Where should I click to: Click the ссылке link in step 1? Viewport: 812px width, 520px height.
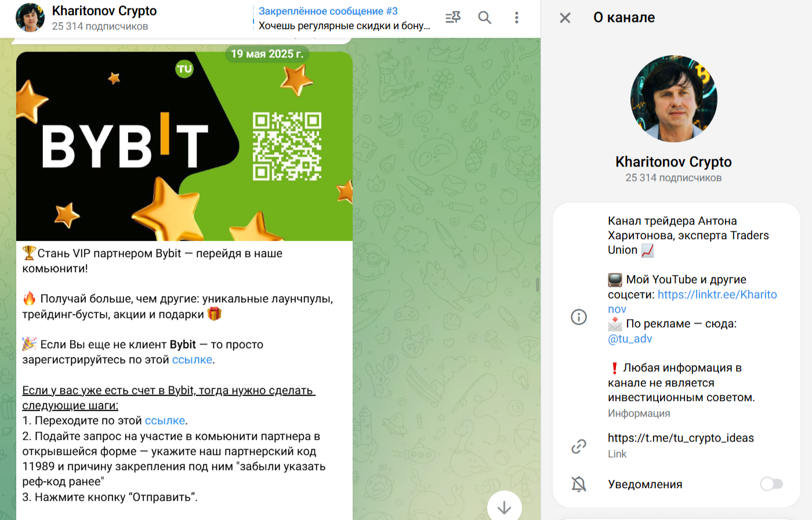click(165, 421)
